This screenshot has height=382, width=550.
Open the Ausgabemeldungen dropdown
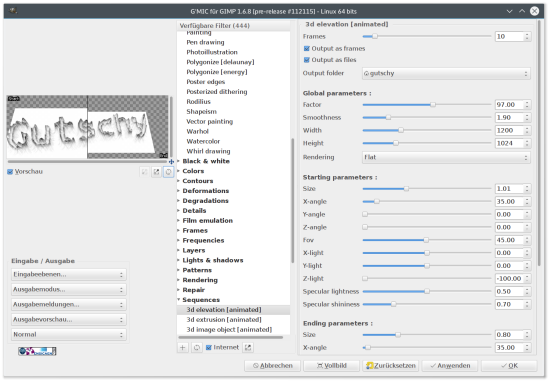point(69,305)
